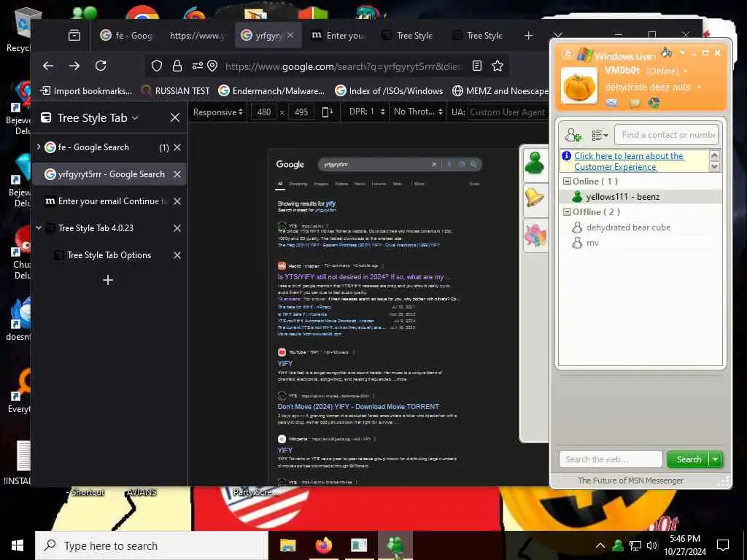
Task: Collapse the 'Tree Style Tab 4.0.23' tree
Action: [39, 228]
